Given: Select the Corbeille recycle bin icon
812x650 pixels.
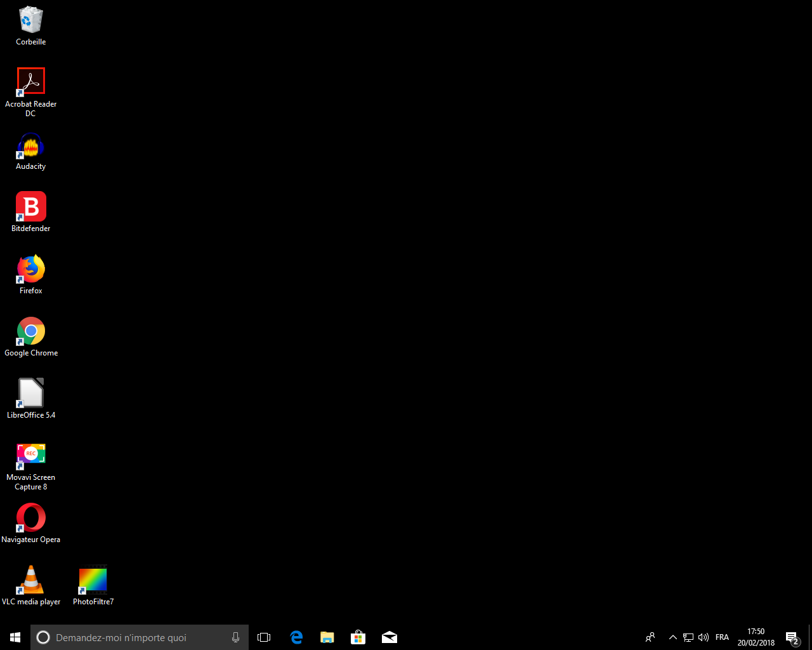Looking at the screenshot, I should point(30,26).
